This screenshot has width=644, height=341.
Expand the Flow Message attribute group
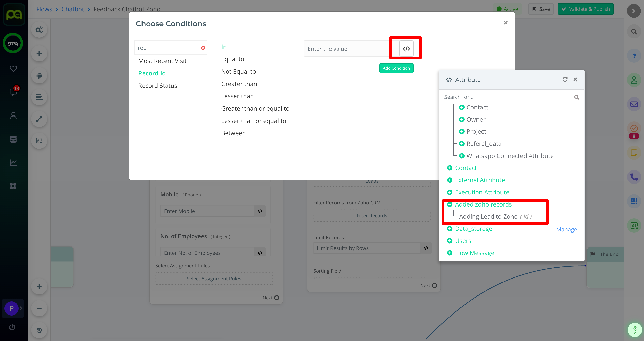(450, 253)
